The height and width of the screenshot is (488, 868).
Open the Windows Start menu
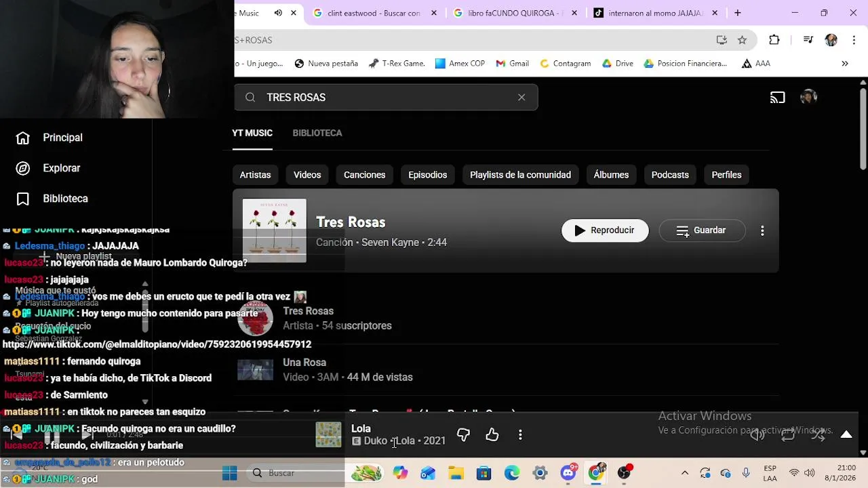tap(230, 473)
